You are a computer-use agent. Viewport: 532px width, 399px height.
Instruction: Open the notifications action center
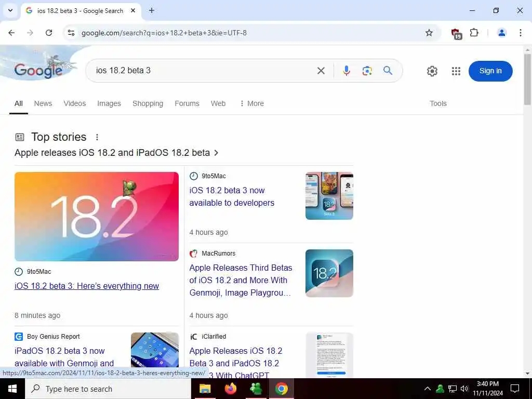515,389
